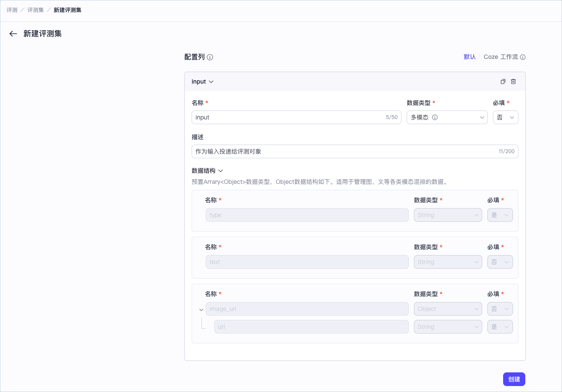Screen dimensions: 562x392
Task: Select the Coze 工作流 template option
Action: coord(501,57)
